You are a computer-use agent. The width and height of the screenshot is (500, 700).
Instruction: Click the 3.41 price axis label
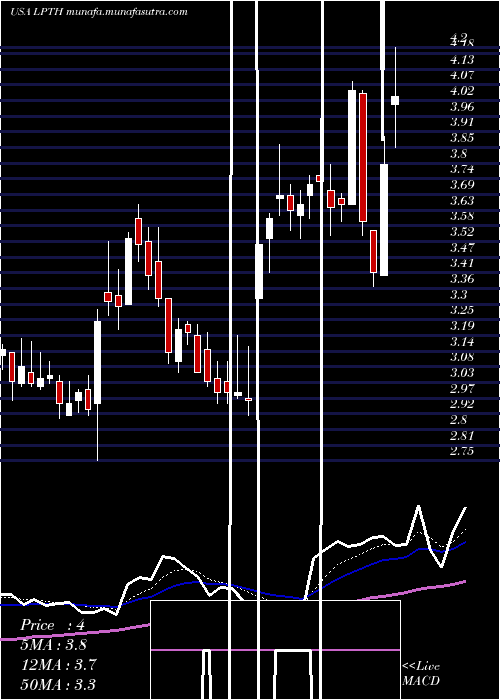462,263
